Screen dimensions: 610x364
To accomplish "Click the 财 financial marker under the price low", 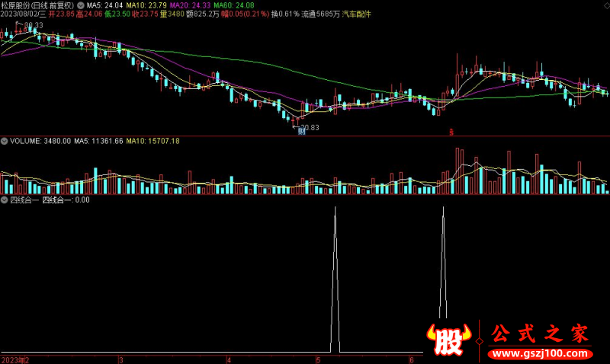I will click(x=302, y=132).
